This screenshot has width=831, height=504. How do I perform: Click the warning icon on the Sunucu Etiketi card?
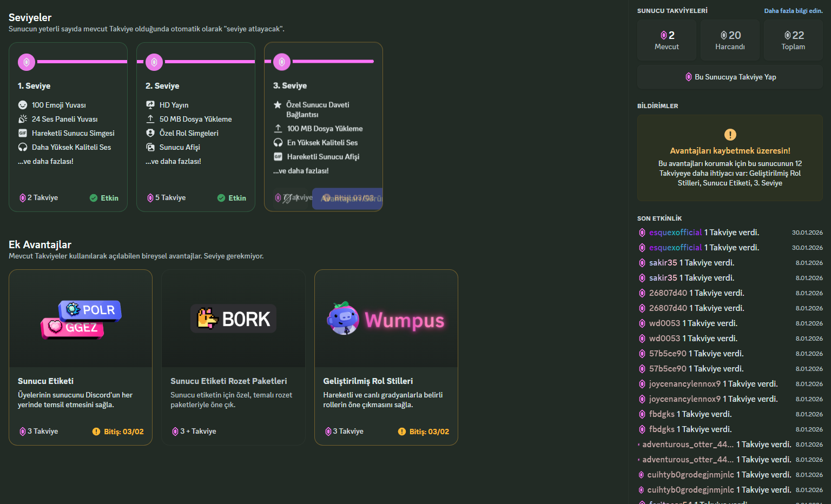pos(96,432)
